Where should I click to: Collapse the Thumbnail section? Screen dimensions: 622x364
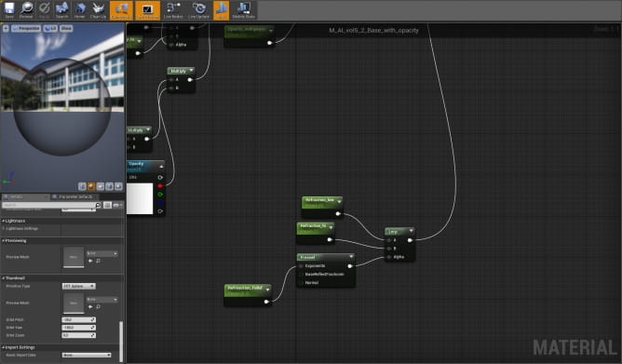(3, 278)
